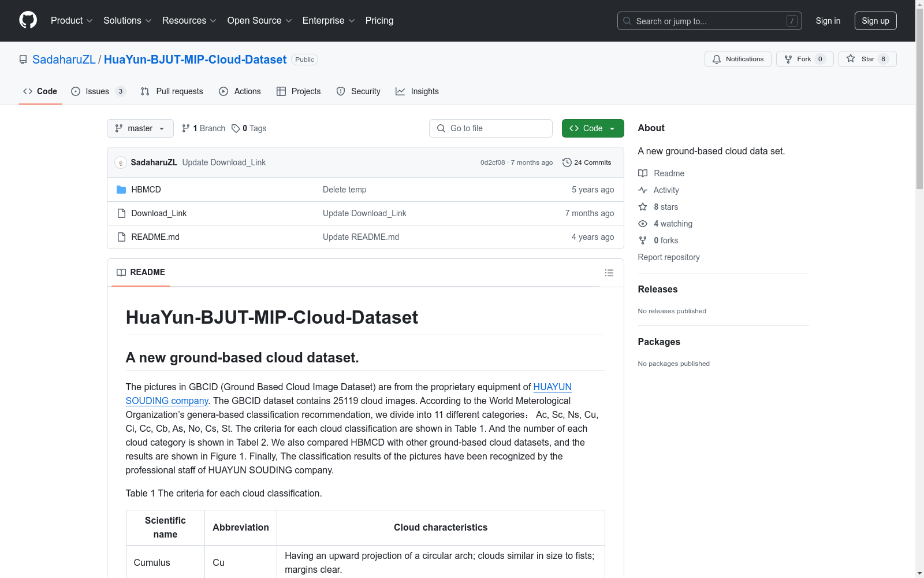Click '4 watching' in About

(x=673, y=224)
